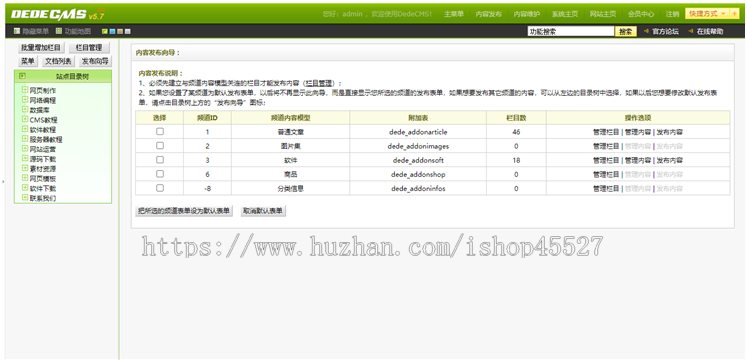The width and height of the screenshot is (747, 362).
Task: Click the square icon in 站点目录树 header
Action: [x=22, y=76]
